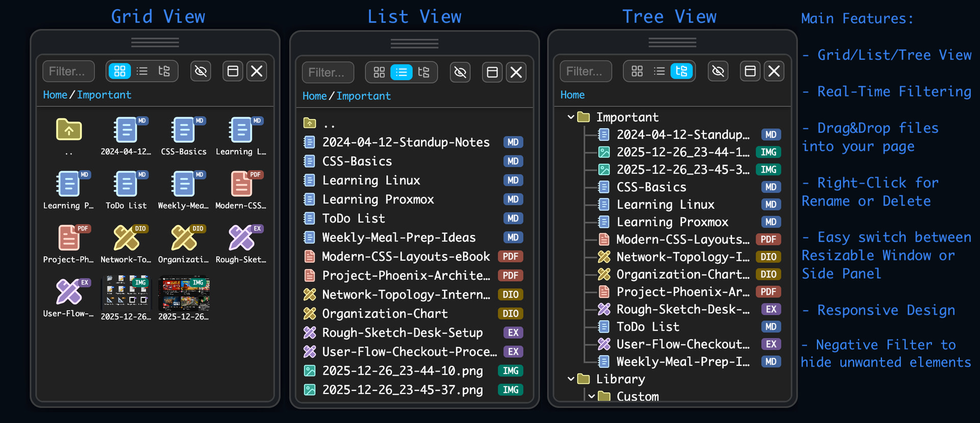Switch List View panel to tree mode

tap(424, 72)
